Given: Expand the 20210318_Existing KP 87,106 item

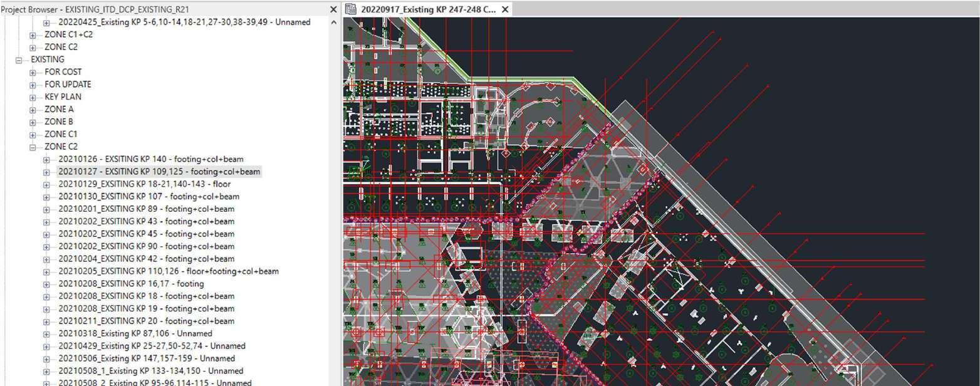Looking at the screenshot, I should click(46, 334).
